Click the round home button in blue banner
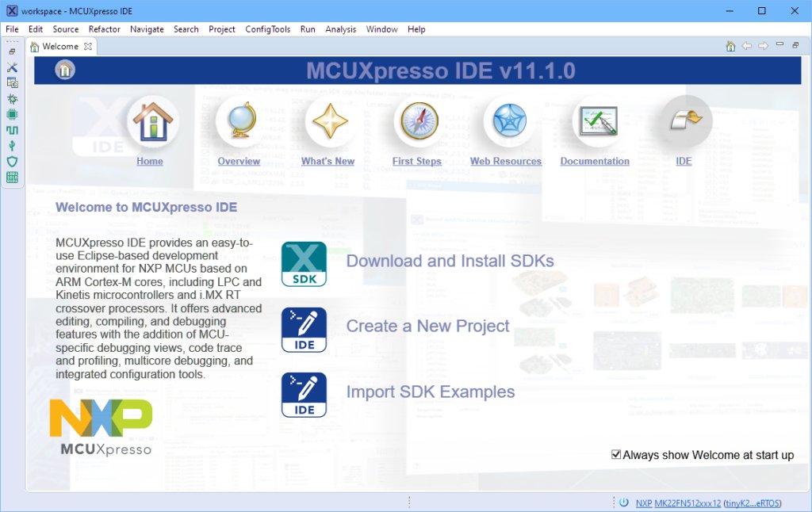 (65, 70)
